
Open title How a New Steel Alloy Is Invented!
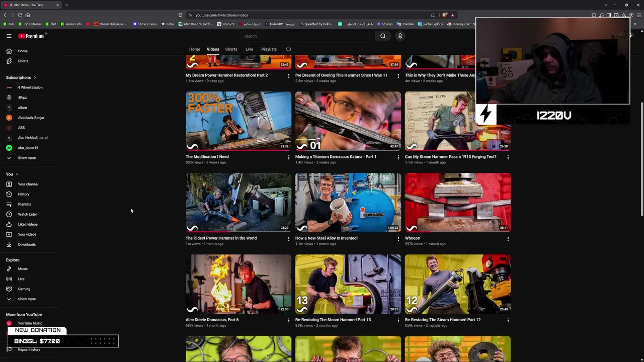click(327, 238)
